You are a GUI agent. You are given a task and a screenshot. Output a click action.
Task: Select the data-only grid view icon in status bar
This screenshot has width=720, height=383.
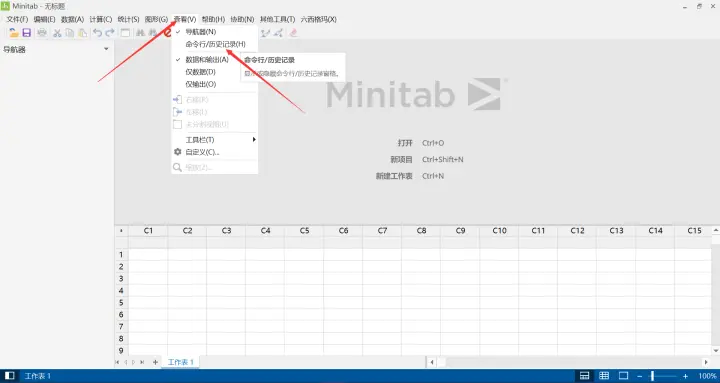coord(604,376)
